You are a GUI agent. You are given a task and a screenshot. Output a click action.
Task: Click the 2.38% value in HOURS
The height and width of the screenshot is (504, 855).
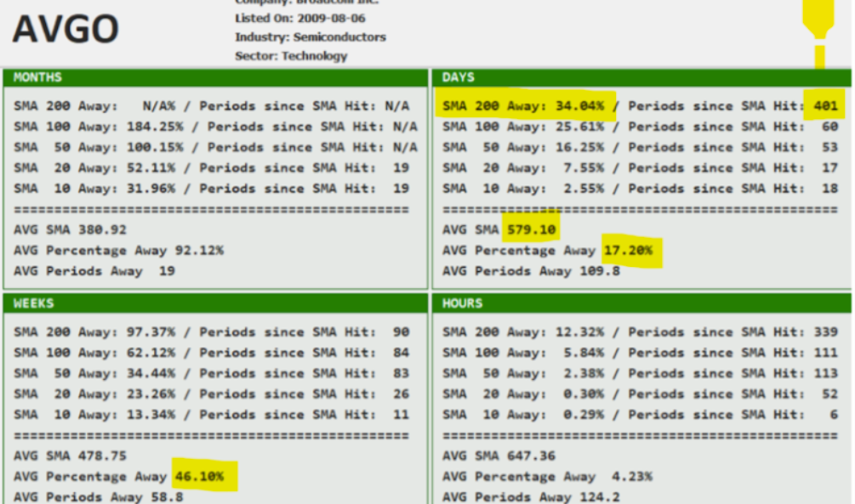tap(584, 374)
